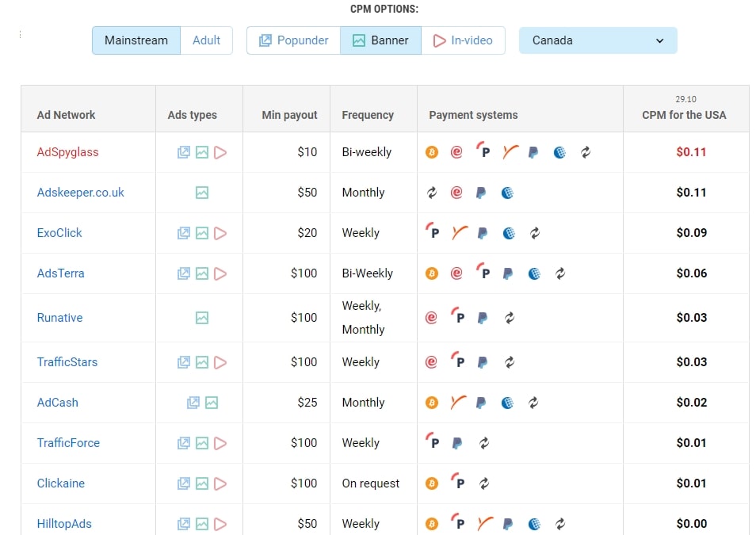Click the CPM OPTIONS heading
Screen dimensions: 756x535
click(x=384, y=10)
